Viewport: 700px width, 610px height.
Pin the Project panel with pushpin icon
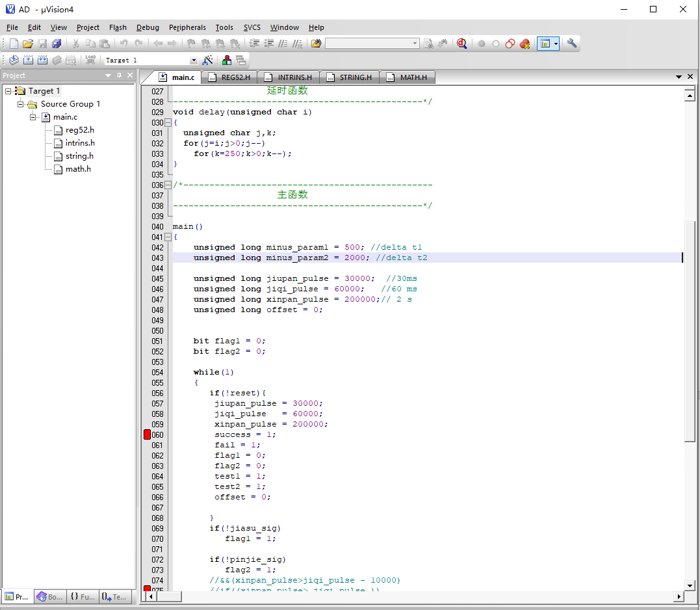click(x=119, y=75)
